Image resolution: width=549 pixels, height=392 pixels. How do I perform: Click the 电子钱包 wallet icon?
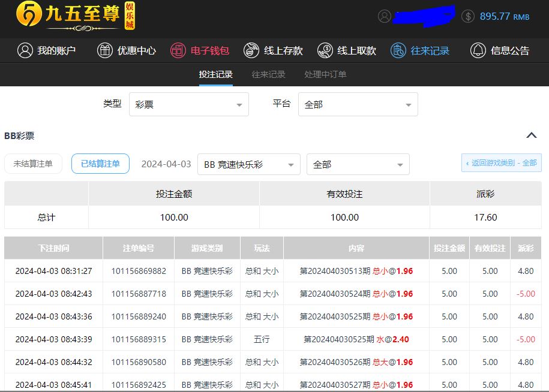178,50
